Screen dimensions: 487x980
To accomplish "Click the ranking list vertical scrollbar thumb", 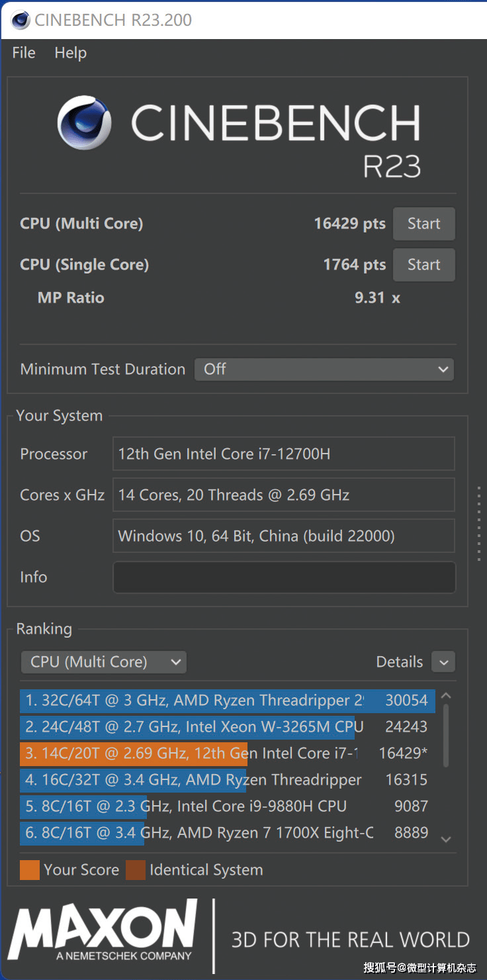I will [446, 735].
